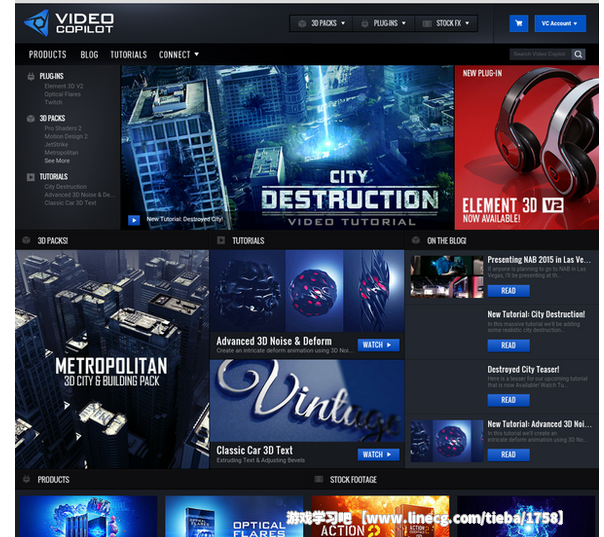Open the NAB 2015 blog thumbnail
The width and height of the screenshot is (604, 537).
[x=447, y=277]
